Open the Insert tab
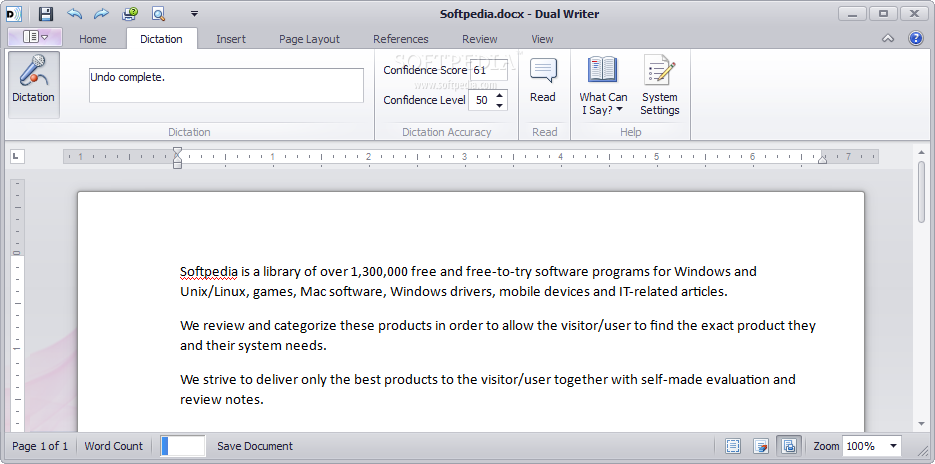Viewport: 935px width, 464px height. coord(231,39)
